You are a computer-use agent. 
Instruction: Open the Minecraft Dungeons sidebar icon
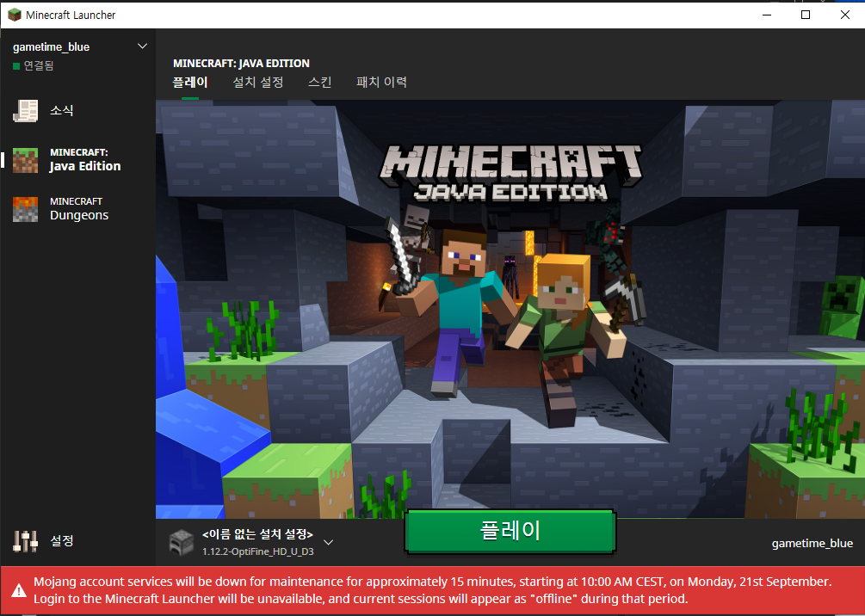point(25,209)
